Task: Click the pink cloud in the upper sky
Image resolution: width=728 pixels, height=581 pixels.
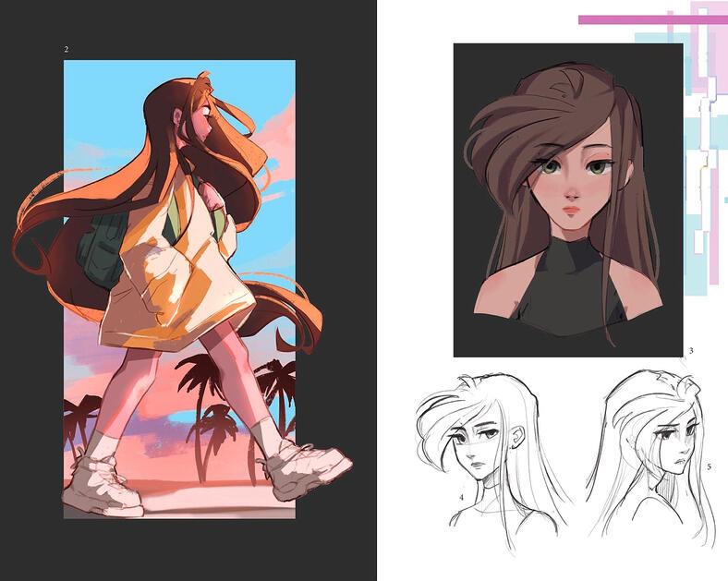Action: coord(277,129)
